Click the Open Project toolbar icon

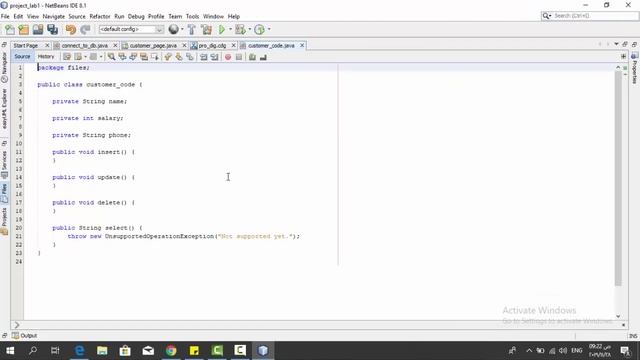[38, 29]
